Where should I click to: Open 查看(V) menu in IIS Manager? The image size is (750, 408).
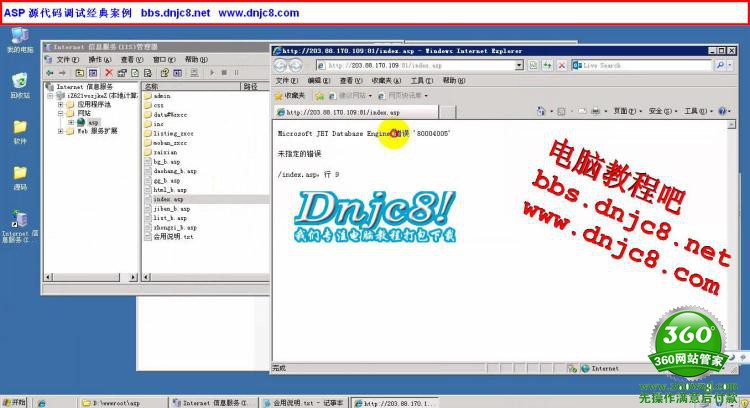coord(132,60)
